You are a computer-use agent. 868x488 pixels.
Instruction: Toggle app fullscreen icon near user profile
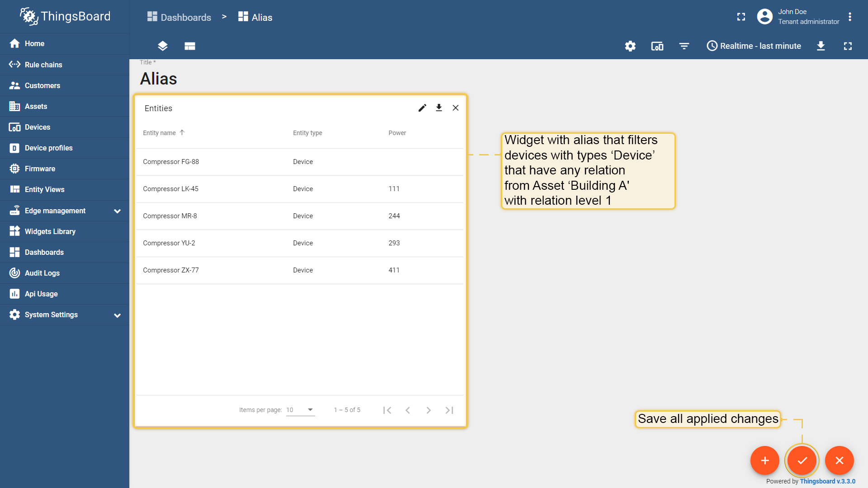point(741,17)
